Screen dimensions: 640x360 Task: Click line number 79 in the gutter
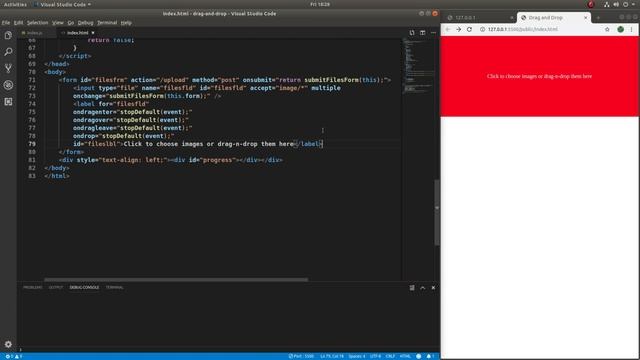[32, 144]
